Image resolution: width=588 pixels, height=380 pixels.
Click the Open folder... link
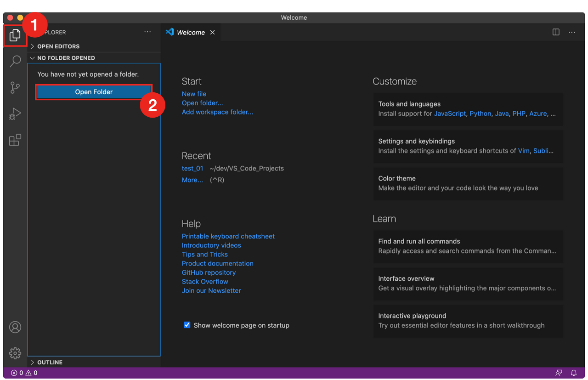(x=202, y=103)
